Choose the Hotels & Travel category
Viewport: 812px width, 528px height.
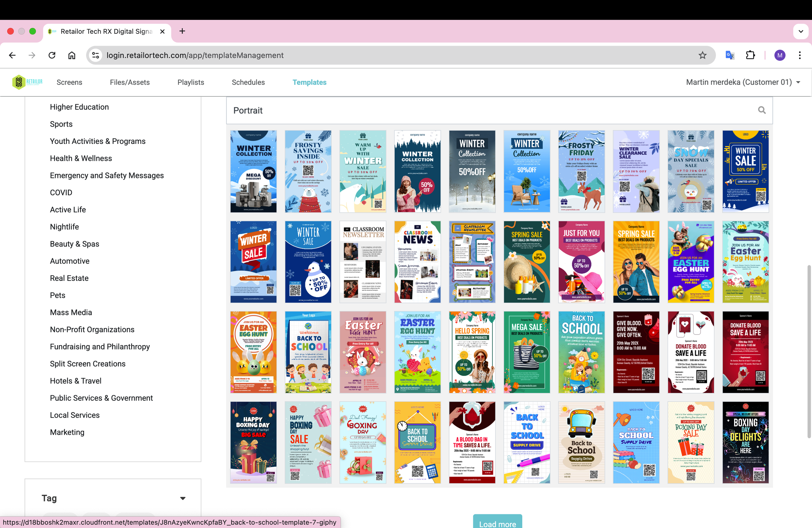click(75, 381)
